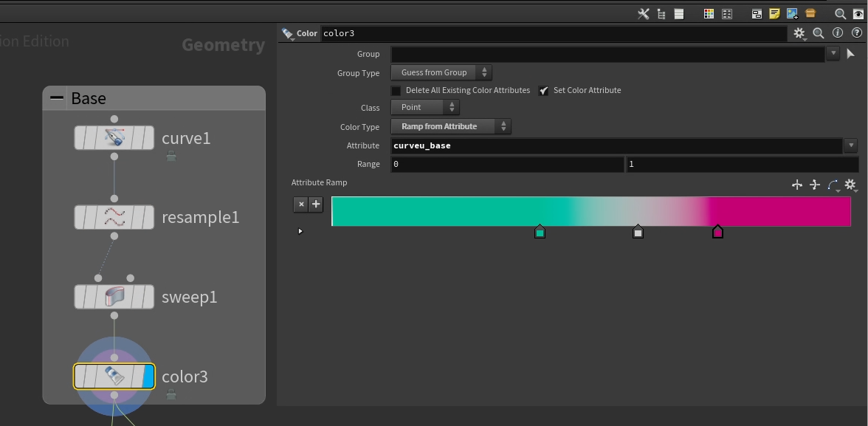Click the background image icon
Image resolution: width=868 pixels, height=426 pixels.
tap(793, 13)
